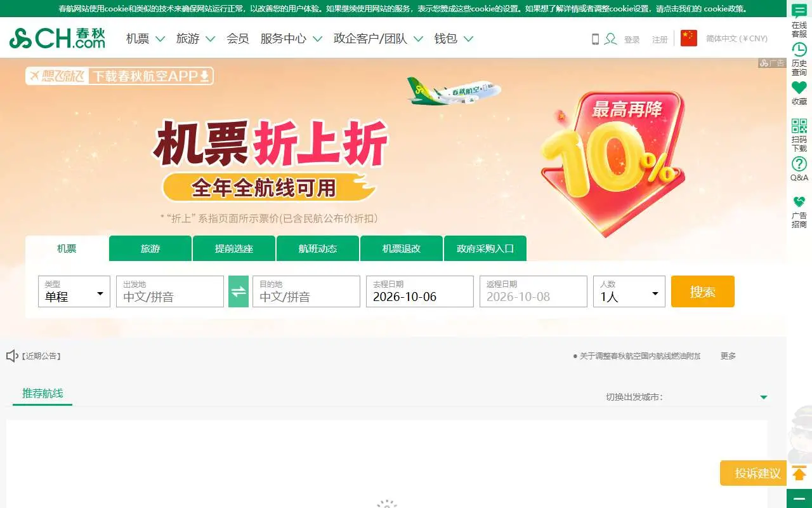This screenshot has height=508, width=812.
Task: Open the fuel surcharge adjustment announcement
Action: pos(637,356)
